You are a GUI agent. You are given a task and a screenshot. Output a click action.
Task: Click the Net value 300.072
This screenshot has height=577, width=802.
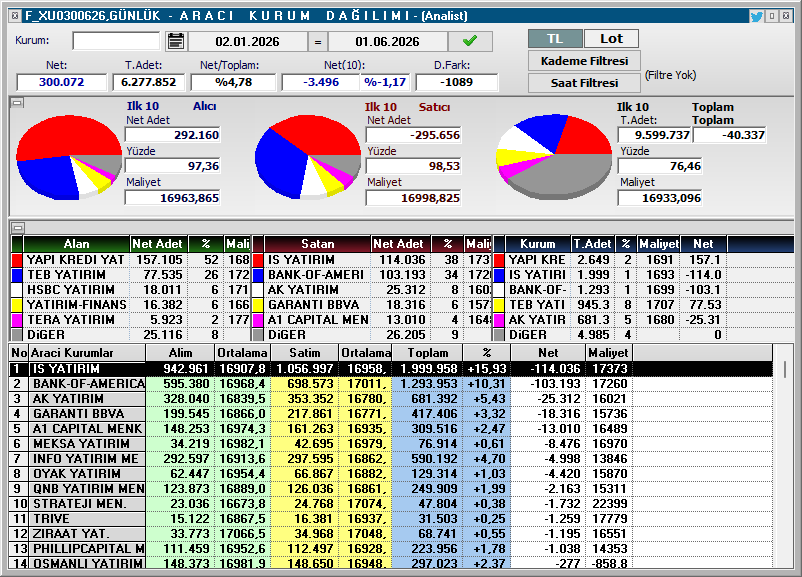click(x=61, y=82)
